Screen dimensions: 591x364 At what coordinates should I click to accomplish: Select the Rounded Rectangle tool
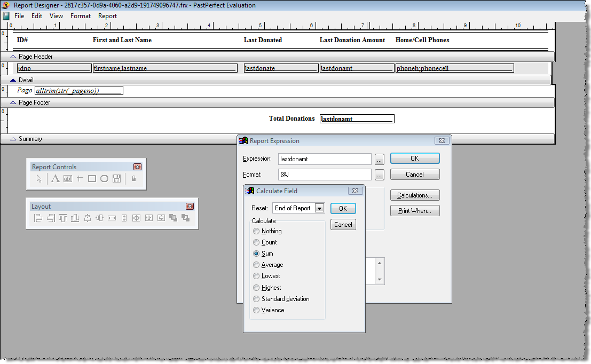[105, 179]
